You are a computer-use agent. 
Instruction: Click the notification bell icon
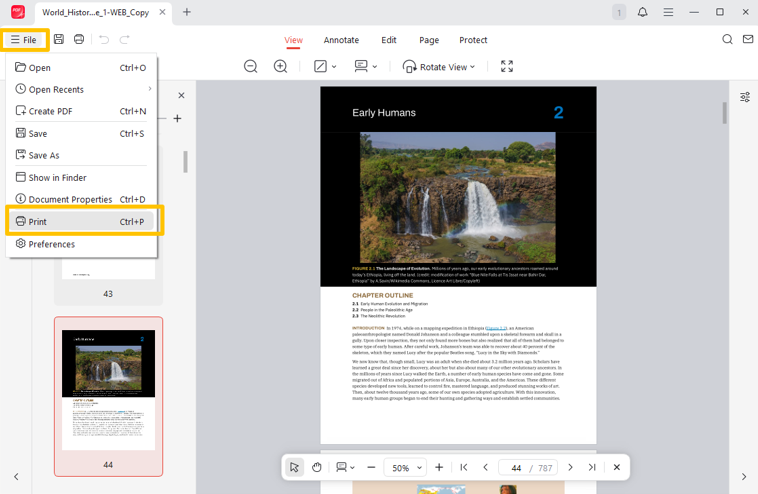pyautogui.click(x=642, y=12)
